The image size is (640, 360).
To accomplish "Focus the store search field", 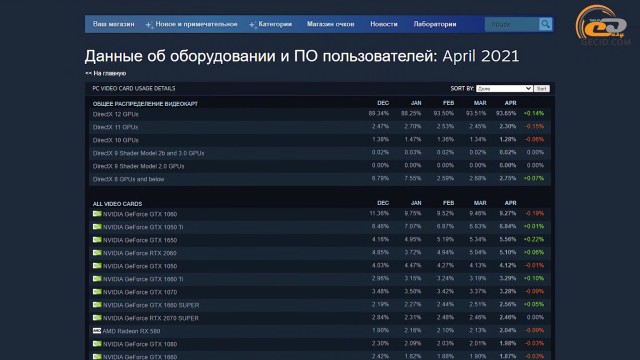I will pos(512,24).
